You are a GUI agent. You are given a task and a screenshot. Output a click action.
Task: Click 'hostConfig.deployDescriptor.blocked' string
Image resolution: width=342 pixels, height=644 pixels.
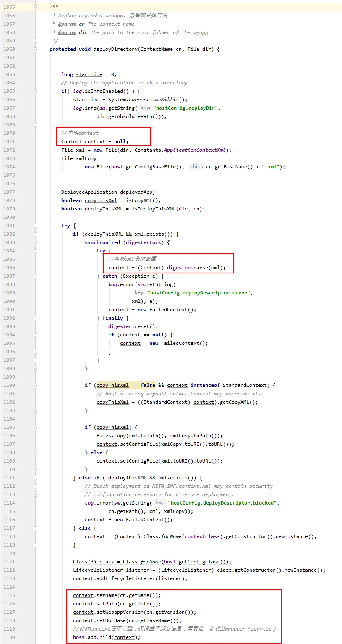[222, 503]
